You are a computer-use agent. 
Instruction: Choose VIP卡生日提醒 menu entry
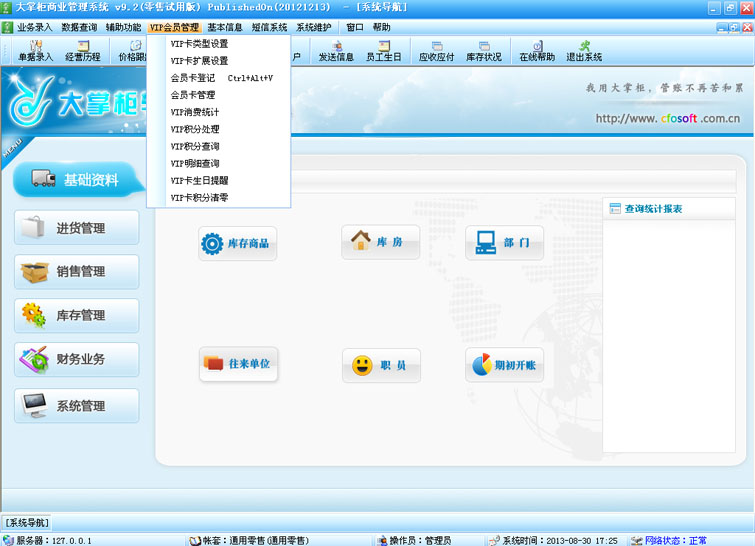(219, 181)
